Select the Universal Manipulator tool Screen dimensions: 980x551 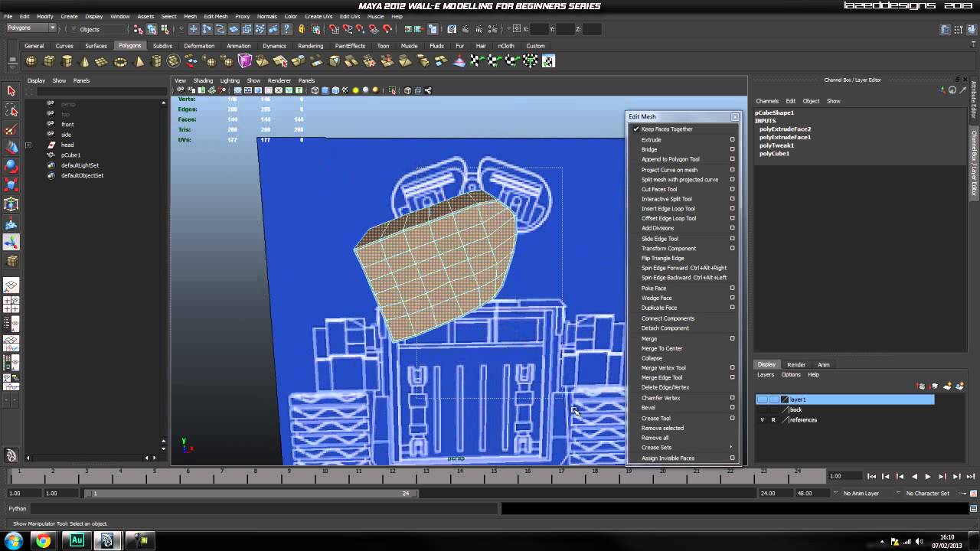tap(11, 204)
